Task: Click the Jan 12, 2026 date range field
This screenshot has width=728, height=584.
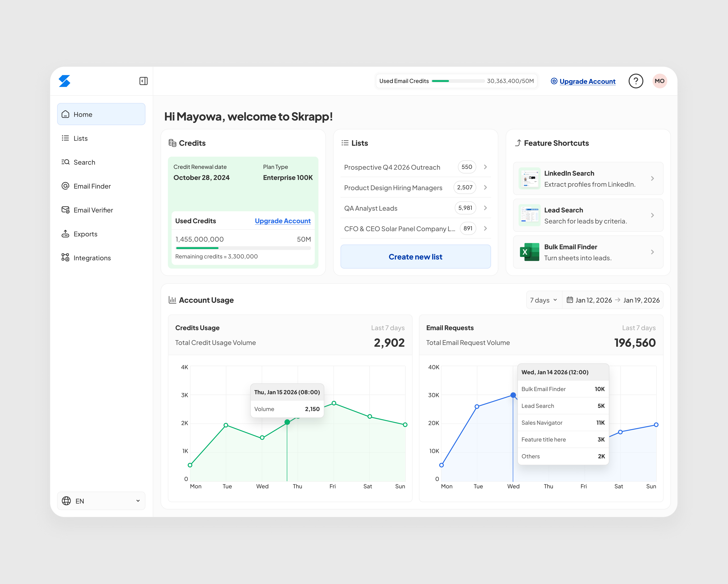Action: click(x=593, y=300)
